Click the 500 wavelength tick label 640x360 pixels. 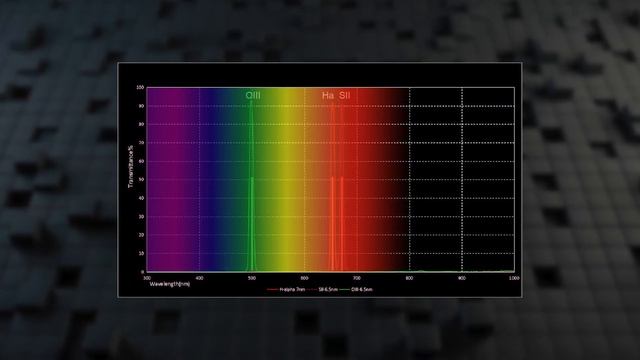click(x=252, y=278)
